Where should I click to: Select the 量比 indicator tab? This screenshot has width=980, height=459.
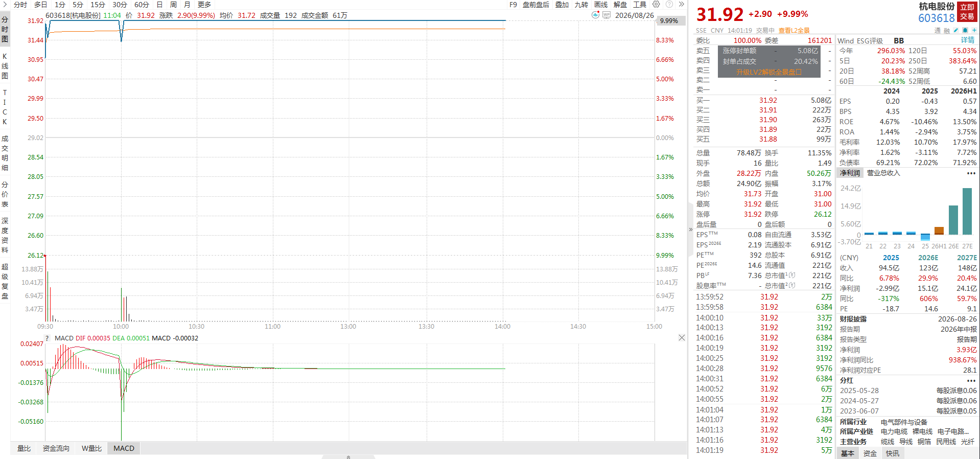[24, 448]
